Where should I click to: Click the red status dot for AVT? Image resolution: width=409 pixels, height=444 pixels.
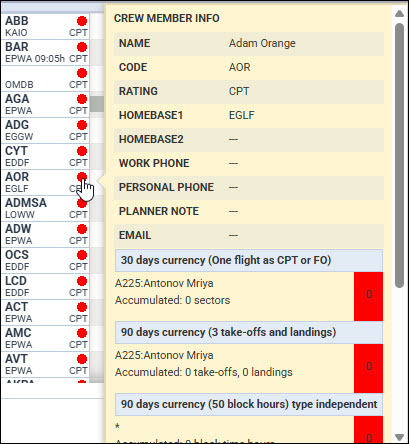pyautogui.click(x=82, y=359)
